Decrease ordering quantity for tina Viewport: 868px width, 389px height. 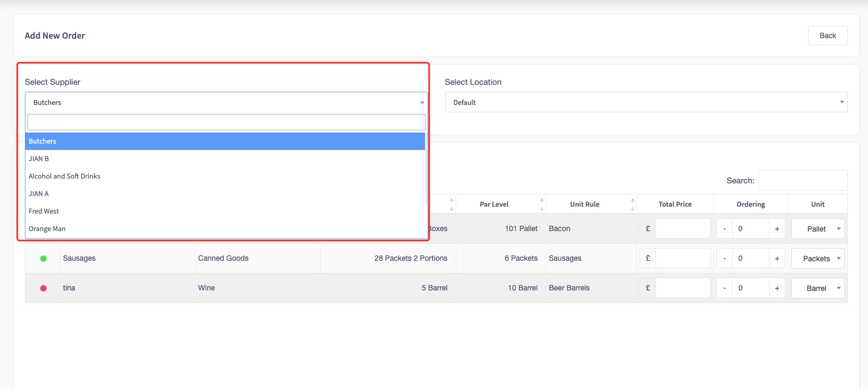pyautogui.click(x=724, y=288)
